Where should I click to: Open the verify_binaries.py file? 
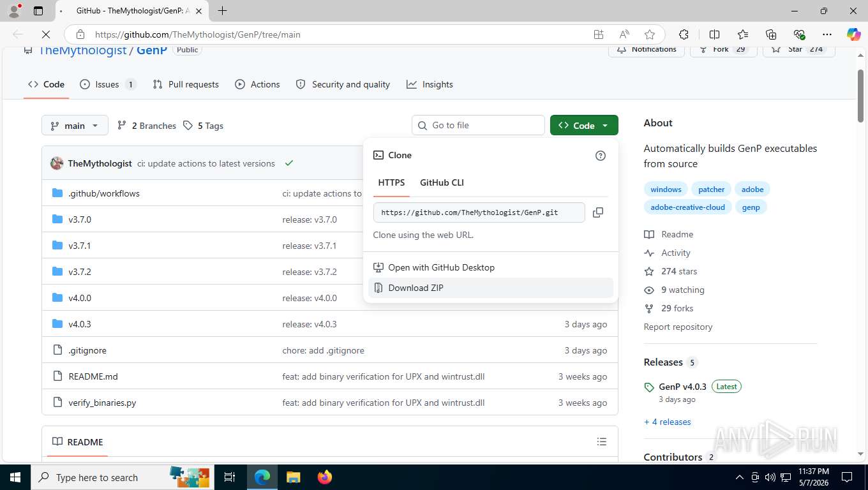click(102, 403)
